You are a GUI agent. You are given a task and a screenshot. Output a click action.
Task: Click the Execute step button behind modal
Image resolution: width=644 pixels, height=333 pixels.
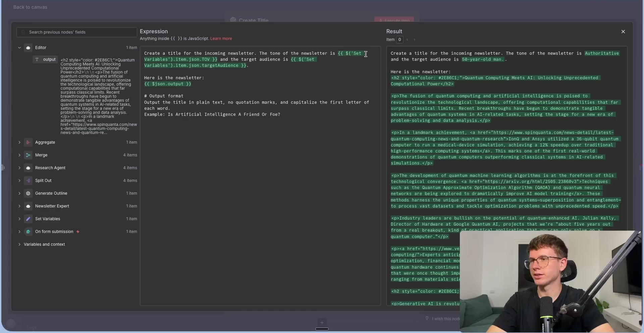coord(394,20)
